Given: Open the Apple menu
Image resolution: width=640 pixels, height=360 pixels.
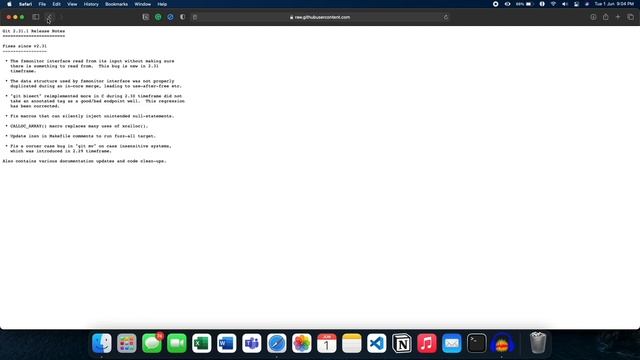Looking at the screenshot, I should pyautogui.click(x=9, y=4).
